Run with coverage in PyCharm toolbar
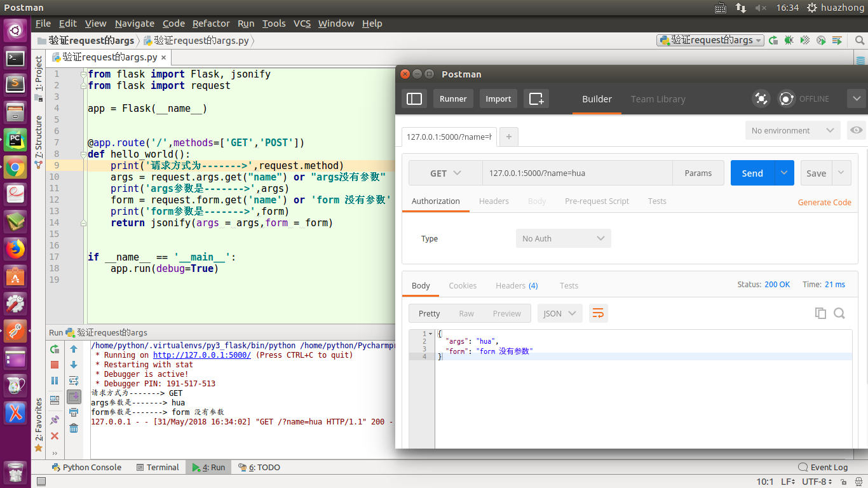Screen dimensions: 868x488 (x=804, y=39)
